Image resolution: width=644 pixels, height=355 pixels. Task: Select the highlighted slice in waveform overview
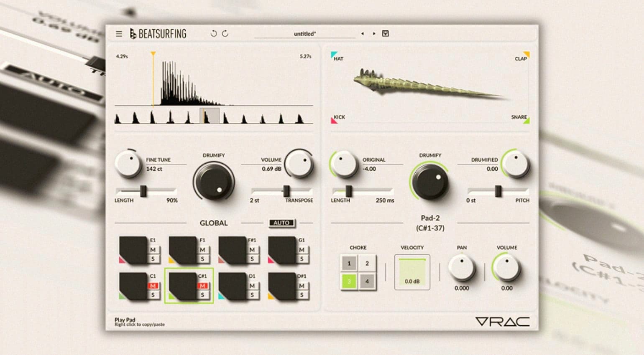(210, 116)
